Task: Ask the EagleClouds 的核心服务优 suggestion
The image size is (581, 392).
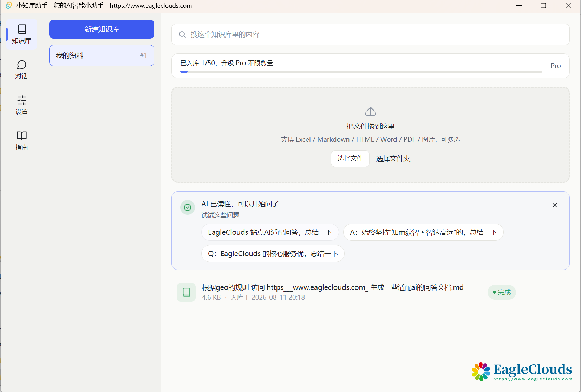Action: click(x=273, y=254)
